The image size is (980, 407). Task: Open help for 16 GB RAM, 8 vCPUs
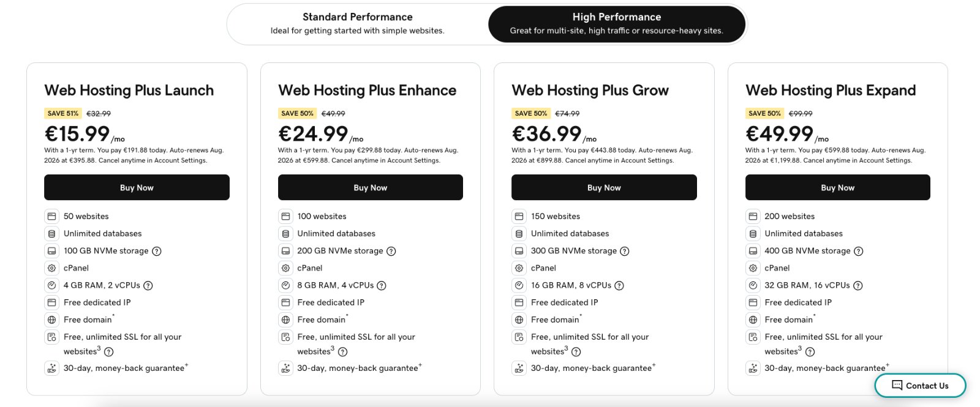pyautogui.click(x=619, y=285)
